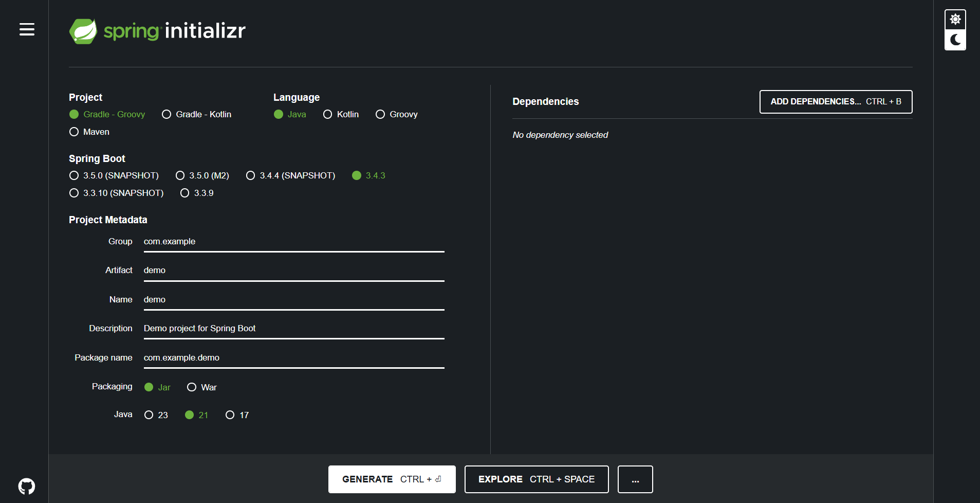Pick Spring Boot 3.3.9 version
This screenshot has height=503, width=980.
[x=197, y=193]
